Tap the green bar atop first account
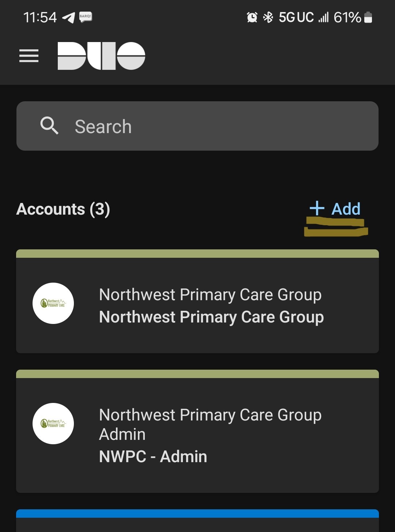 [197, 253]
